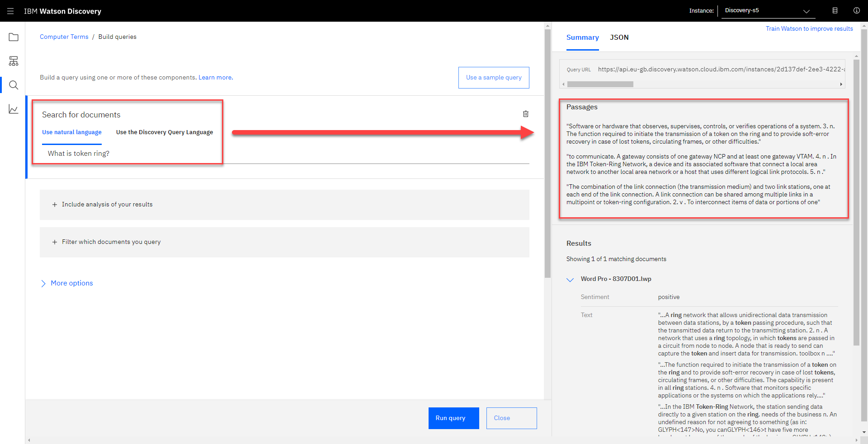The width and height of the screenshot is (868, 444).
Task: Open the Learn more link
Action: (216, 78)
